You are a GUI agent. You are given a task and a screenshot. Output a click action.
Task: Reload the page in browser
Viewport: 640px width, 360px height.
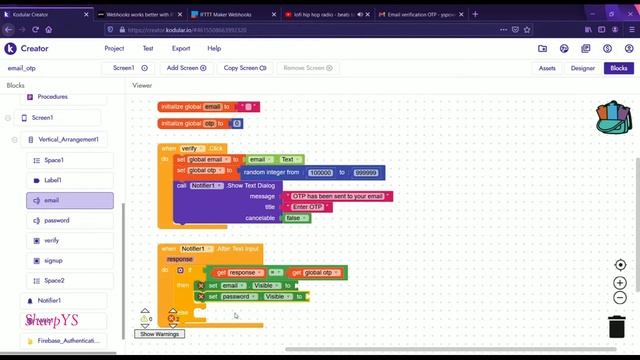point(36,29)
